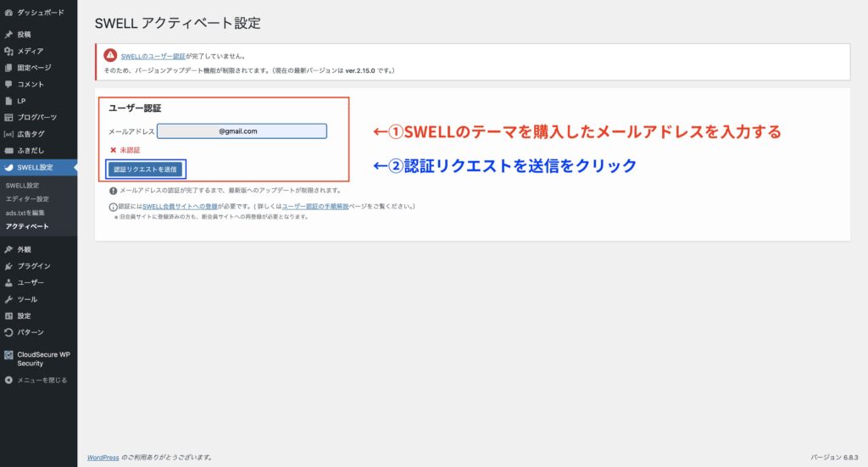Click the プラグイン plugin icon
The height and width of the screenshot is (467, 868).
click(8, 266)
